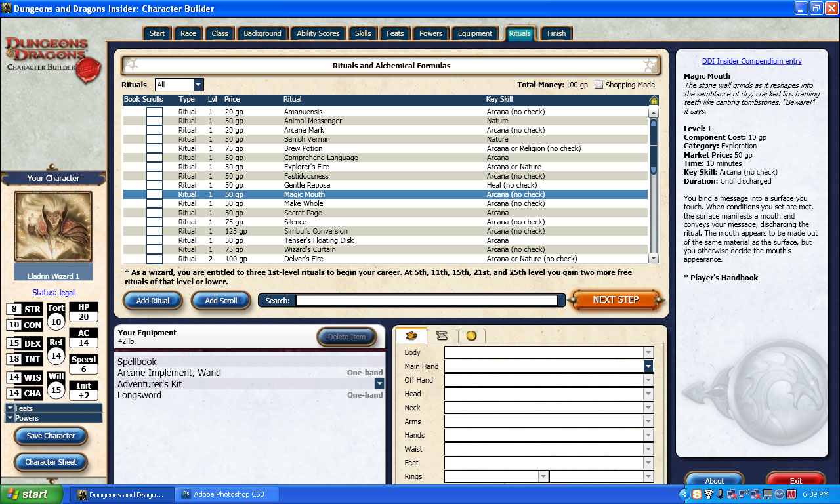840x504 pixels.
Task: Switch to the Race tab
Action: point(188,33)
